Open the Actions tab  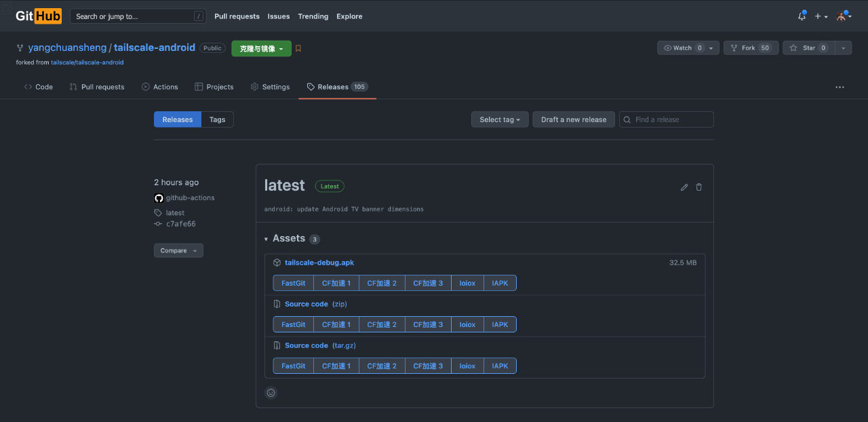pyautogui.click(x=160, y=87)
